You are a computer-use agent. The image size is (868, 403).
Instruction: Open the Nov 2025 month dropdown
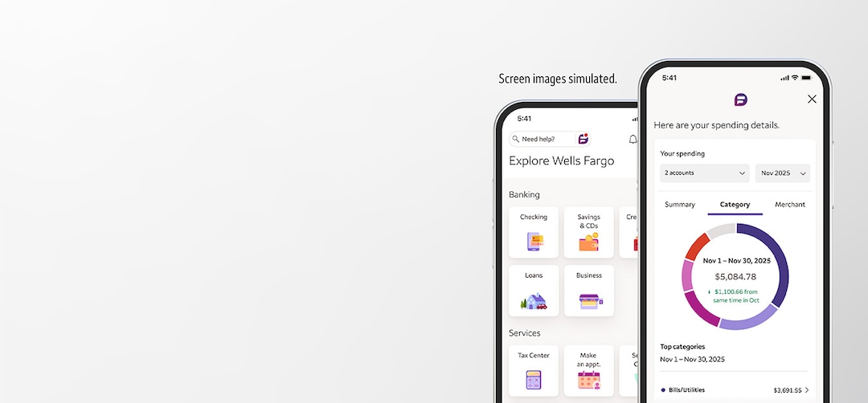click(x=782, y=173)
